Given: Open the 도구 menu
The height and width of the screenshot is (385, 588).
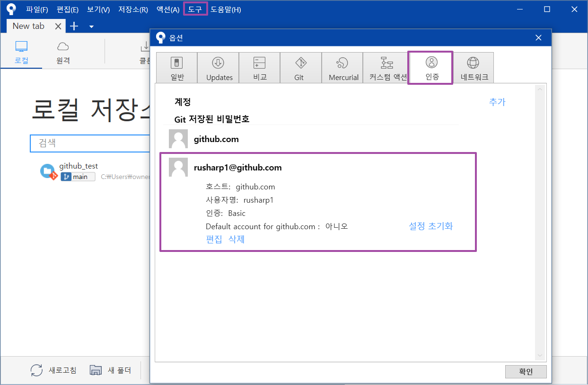Looking at the screenshot, I should [x=195, y=9].
